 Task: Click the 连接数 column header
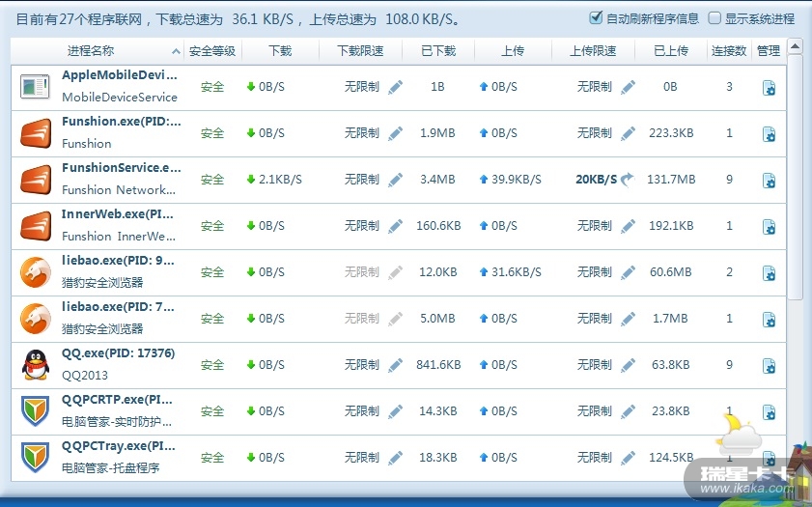729,50
